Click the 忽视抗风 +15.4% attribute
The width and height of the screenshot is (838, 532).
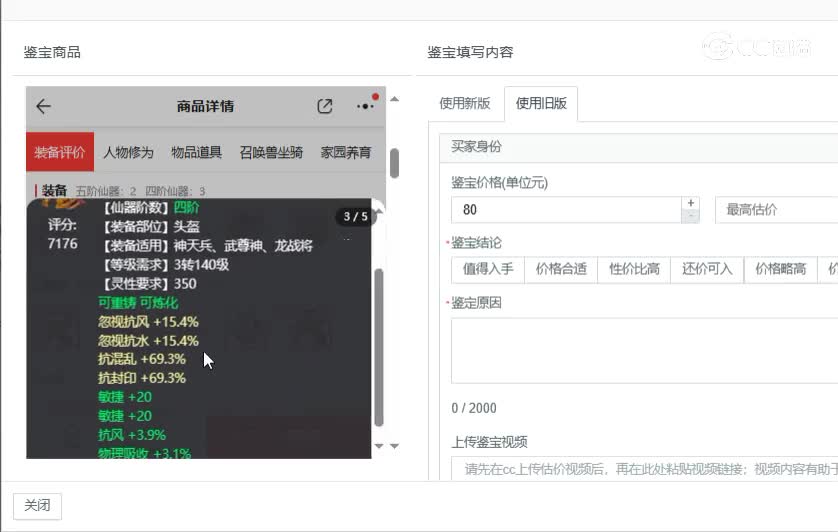coord(148,322)
